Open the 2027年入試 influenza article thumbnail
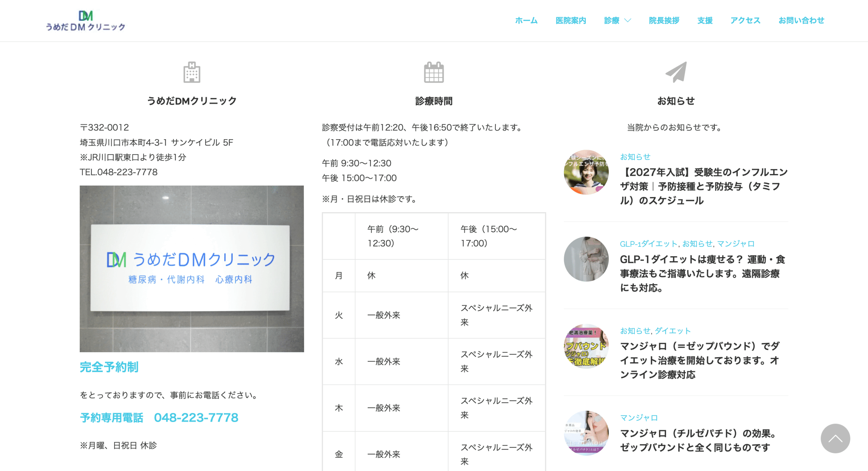 tap(586, 172)
